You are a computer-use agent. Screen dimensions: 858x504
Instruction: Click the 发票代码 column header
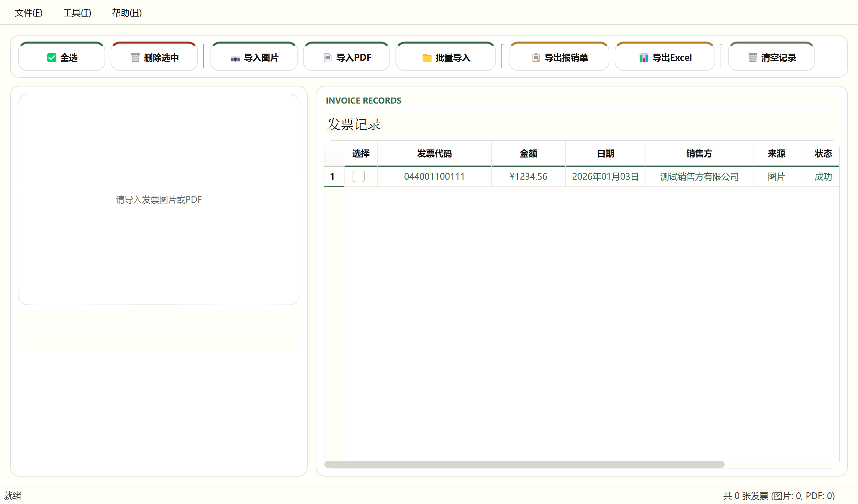(x=434, y=153)
